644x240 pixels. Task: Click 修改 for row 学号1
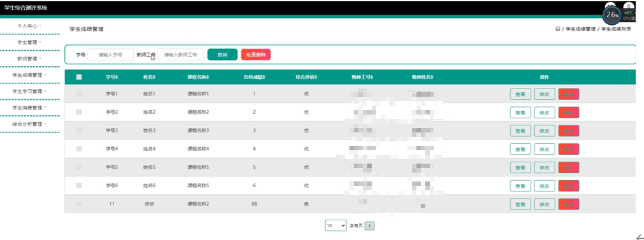coord(545,94)
